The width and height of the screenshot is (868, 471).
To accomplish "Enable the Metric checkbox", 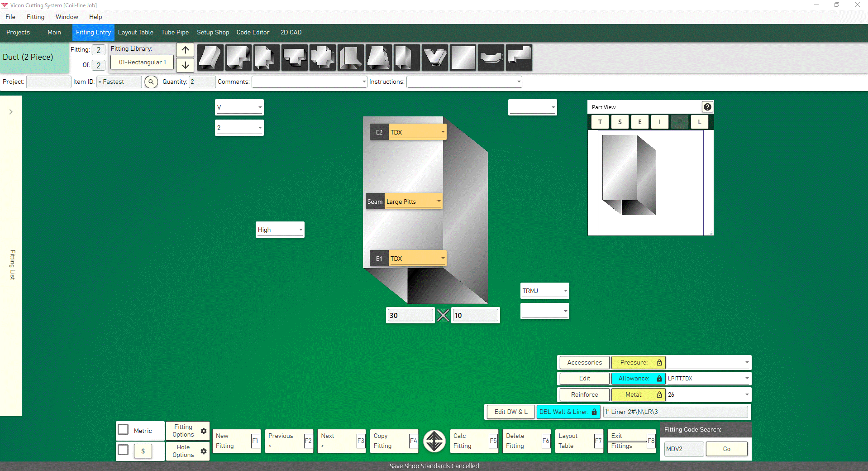I will (x=123, y=429).
